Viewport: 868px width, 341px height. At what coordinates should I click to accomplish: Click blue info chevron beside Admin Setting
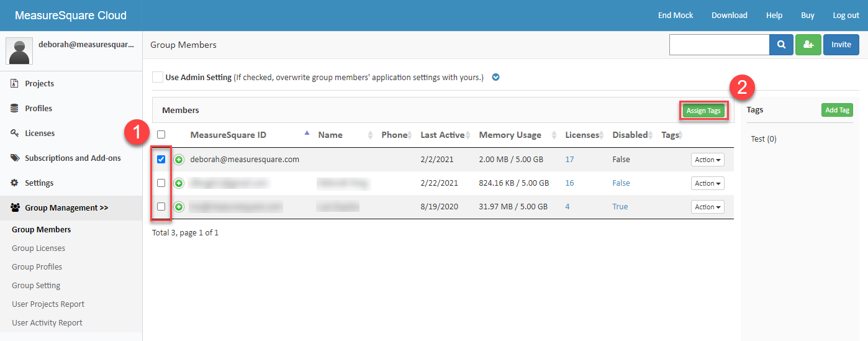point(495,78)
